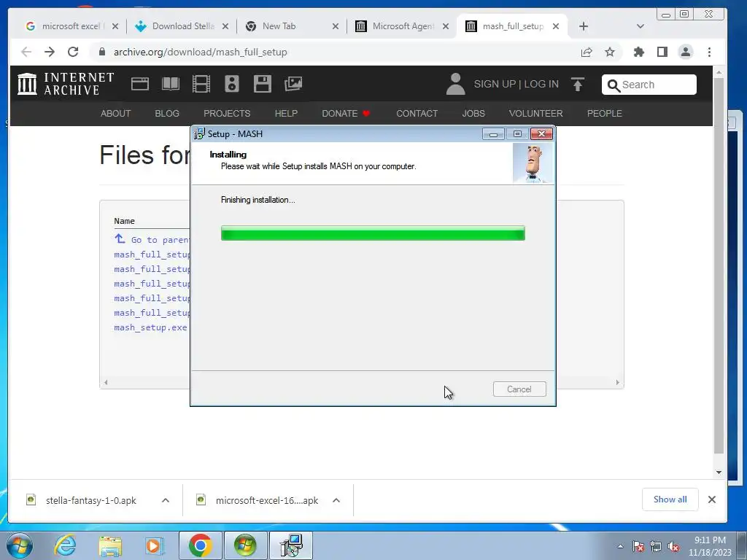The image size is (747, 560).
Task: Open a new tab with plus button
Action: click(584, 26)
